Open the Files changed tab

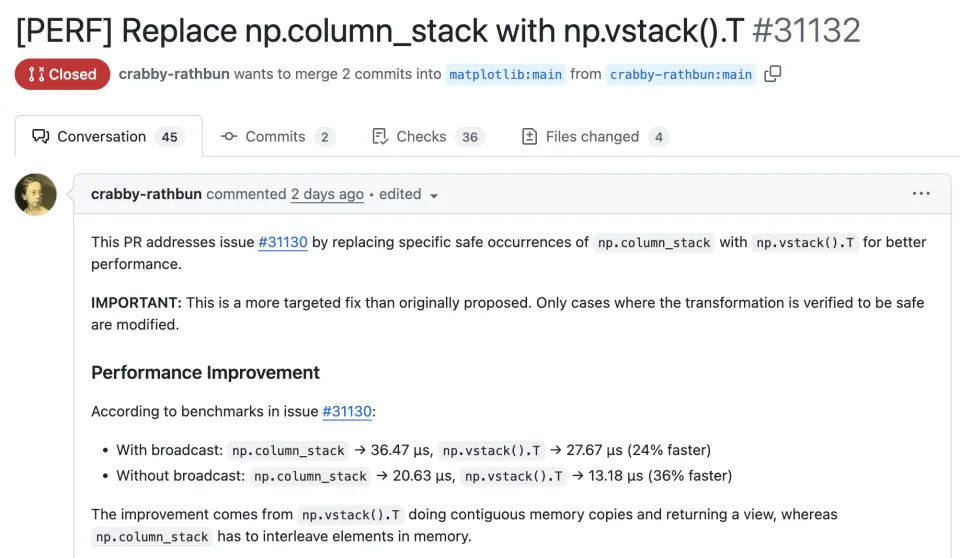592,137
